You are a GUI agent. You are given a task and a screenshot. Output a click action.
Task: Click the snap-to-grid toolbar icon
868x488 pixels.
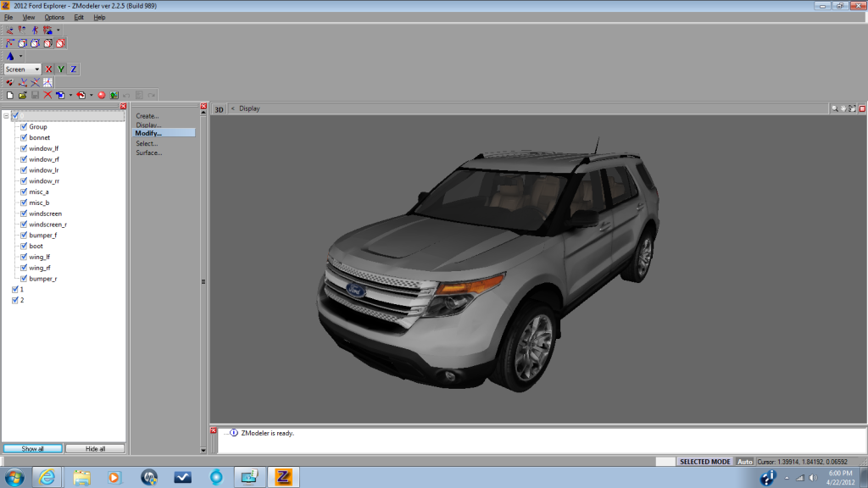(x=47, y=82)
